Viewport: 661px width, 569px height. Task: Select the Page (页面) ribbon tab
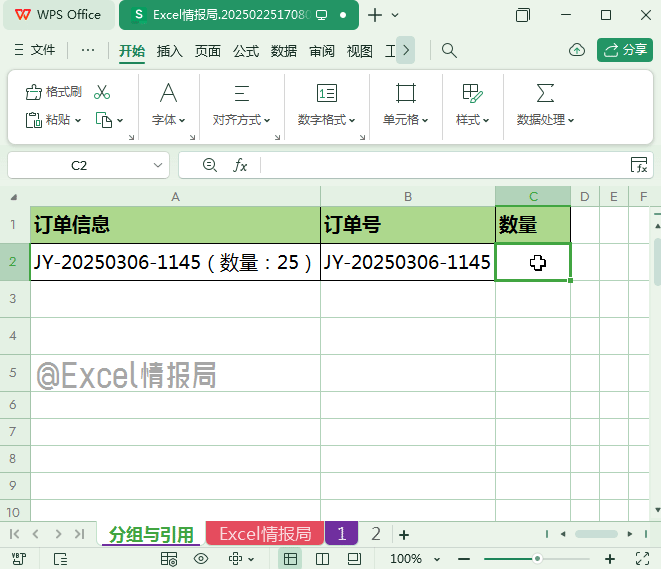[x=208, y=51]
